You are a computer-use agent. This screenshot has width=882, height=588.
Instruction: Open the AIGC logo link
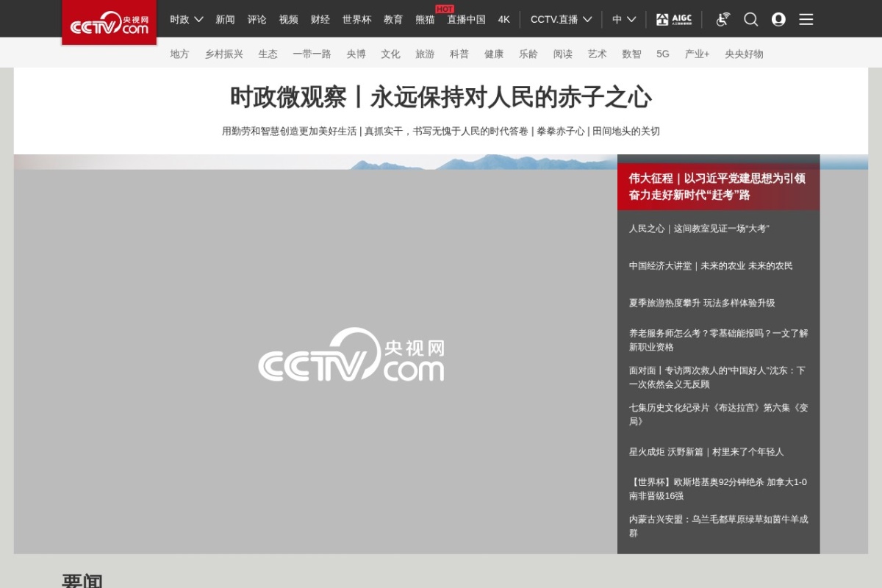674,19
